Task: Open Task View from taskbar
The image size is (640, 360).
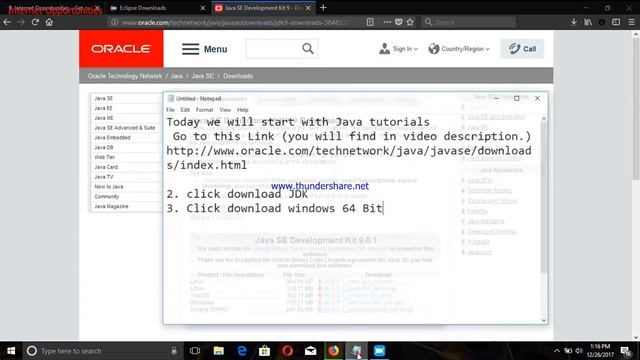Action: (195, 351)
